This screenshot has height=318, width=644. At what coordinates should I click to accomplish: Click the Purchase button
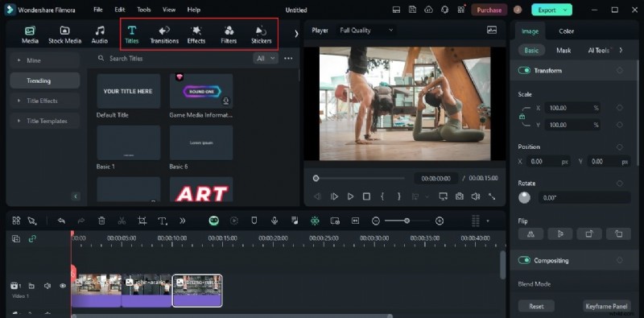click(x=489, y=10)
